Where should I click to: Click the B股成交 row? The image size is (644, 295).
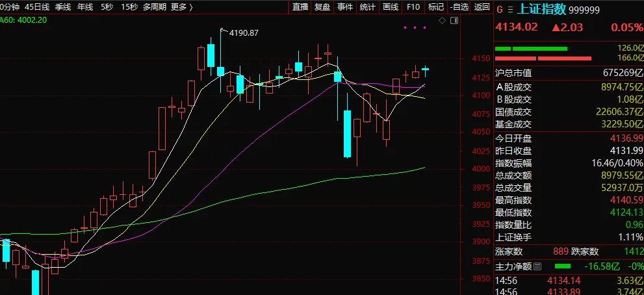click(x=569, y=99)
